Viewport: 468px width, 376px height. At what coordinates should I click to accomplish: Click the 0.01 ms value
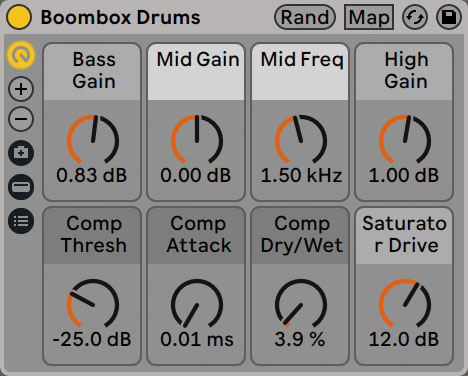197,339
